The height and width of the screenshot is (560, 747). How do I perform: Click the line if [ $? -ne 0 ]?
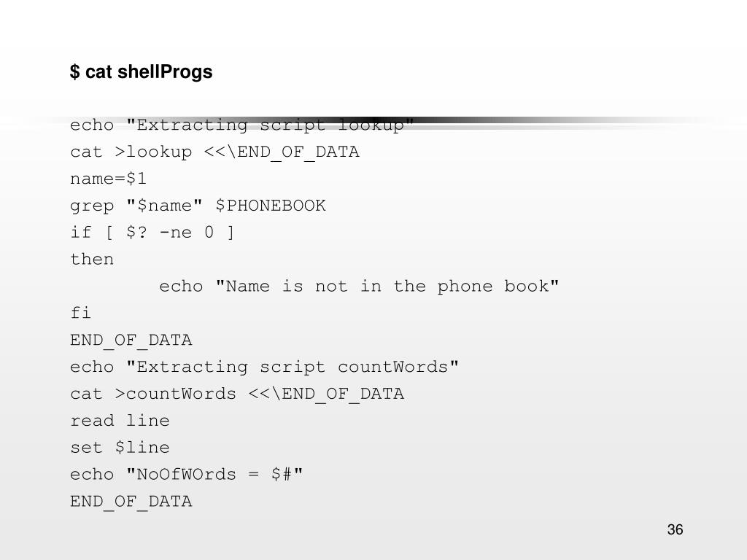(x=152, y=233)
